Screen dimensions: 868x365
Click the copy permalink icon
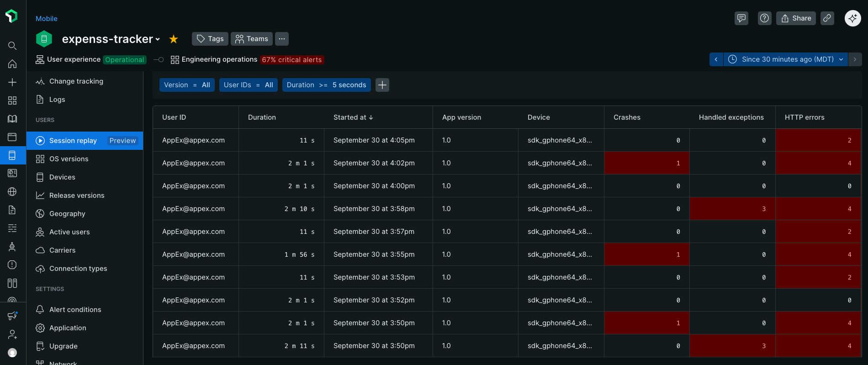[x=827, y=18]
